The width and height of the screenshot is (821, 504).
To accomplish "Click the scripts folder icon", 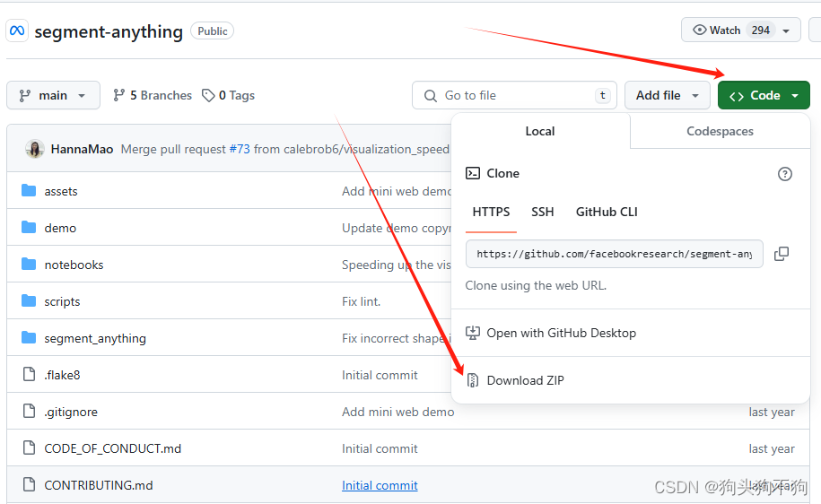I will [29, 301].
